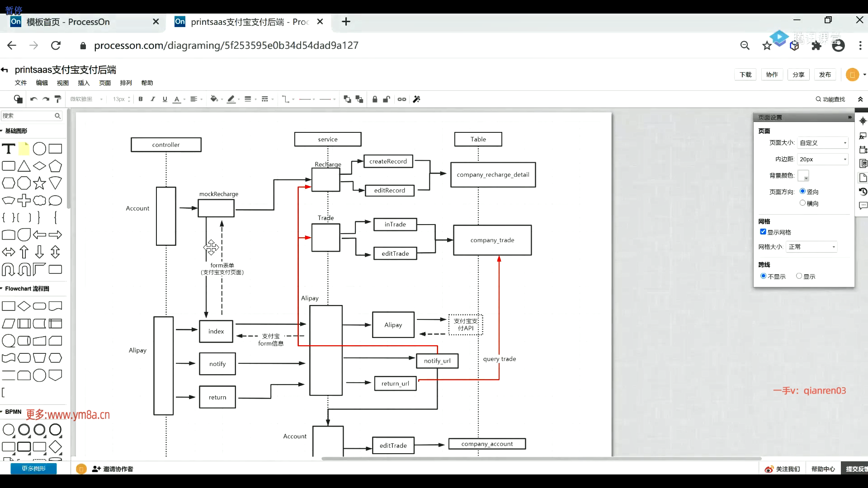
Task: Click the 背景颜色 color swatch
Action: pyautogui.click(x=803, y=175)
